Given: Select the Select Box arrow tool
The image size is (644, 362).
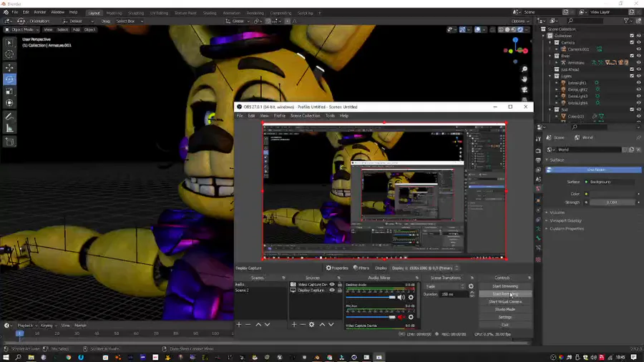Looking at the screenshot, I should tap(9, 42).
